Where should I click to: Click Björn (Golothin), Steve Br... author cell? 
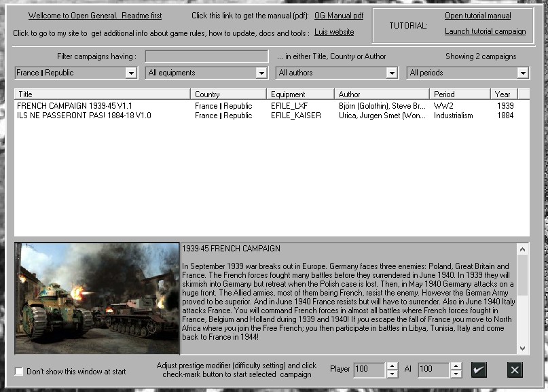382,105
